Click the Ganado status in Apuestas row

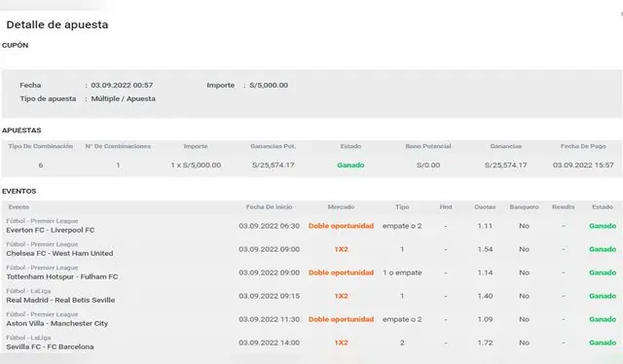[350, 164]
